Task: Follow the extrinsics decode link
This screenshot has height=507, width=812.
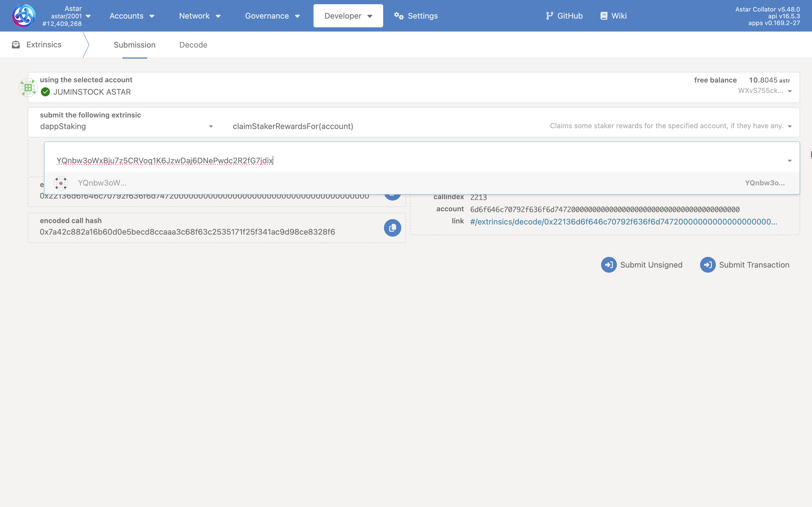Action: point(623,222)
